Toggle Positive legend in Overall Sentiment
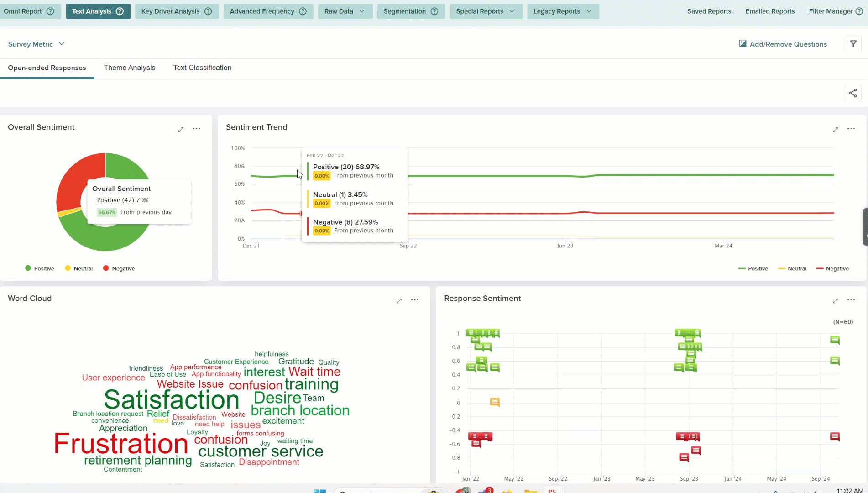The height and width of the screenshot is (493, 868). pyautogui.click(x=40, y=268)
